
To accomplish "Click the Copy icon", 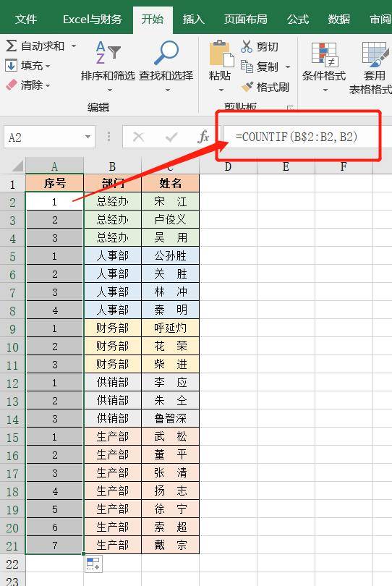I will point(247,66).
